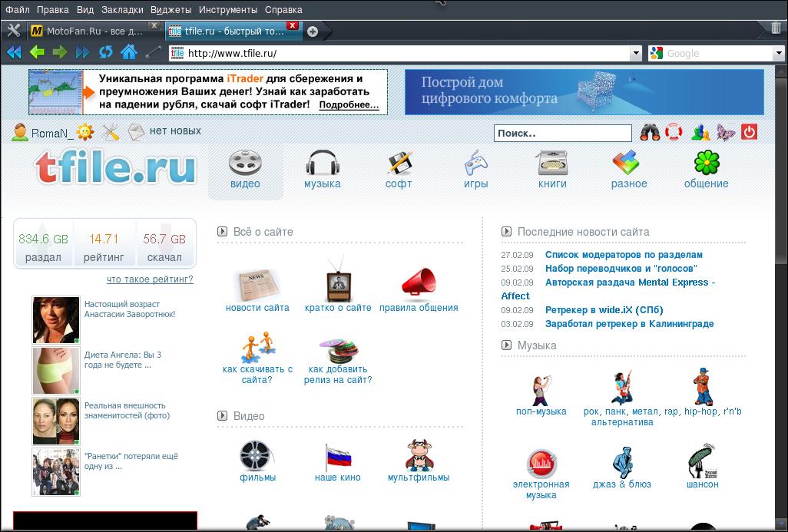The height and width of the screenshot is (532, 788).
Task: Open the Настоящий возраст Анастасии Заворотнюк thumbnail
Action: 56,319
